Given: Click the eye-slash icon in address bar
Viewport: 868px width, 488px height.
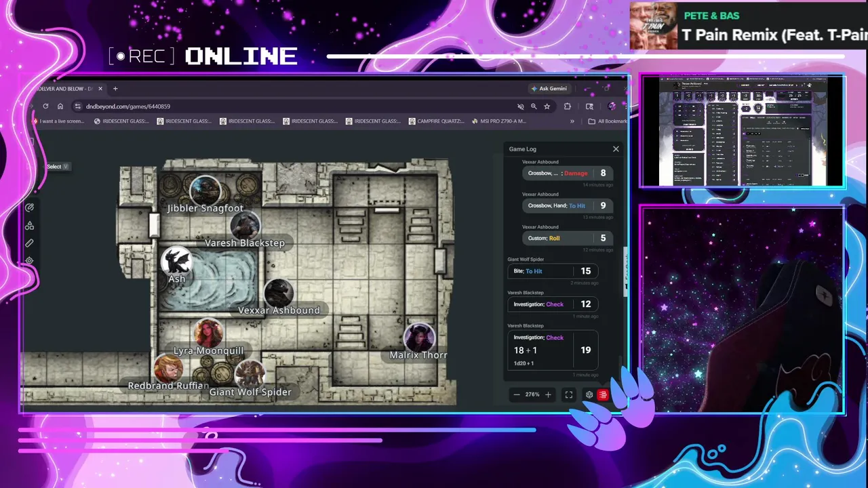Looking at the screenshot, I should point(521,106).
